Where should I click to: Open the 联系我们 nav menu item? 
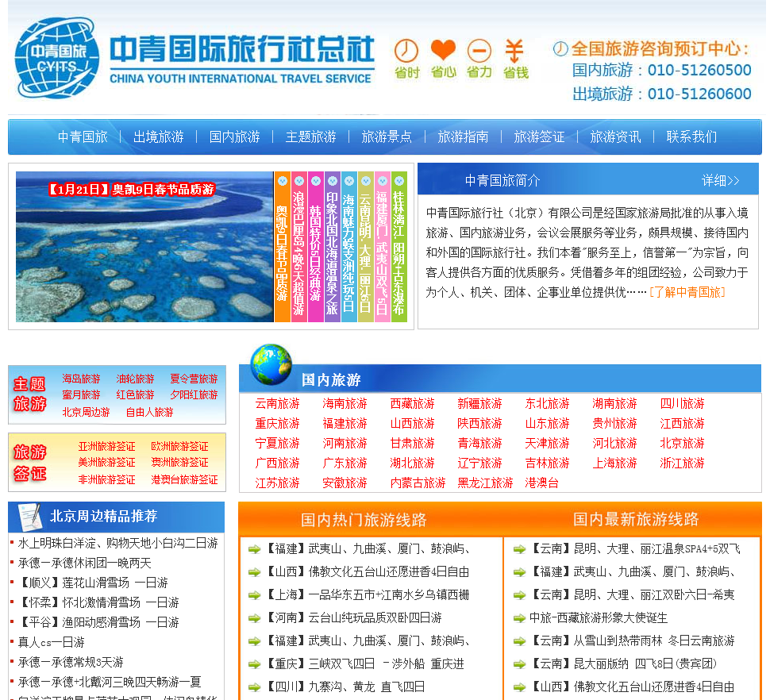pos(691,137)
